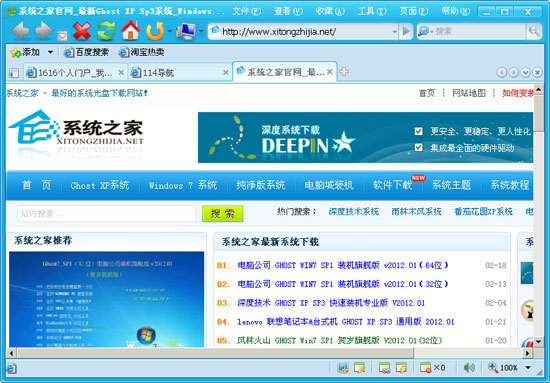The width and height of the screenshot is (550, 383).
Task: Click the magnifier search button
Action: (534, 31)
